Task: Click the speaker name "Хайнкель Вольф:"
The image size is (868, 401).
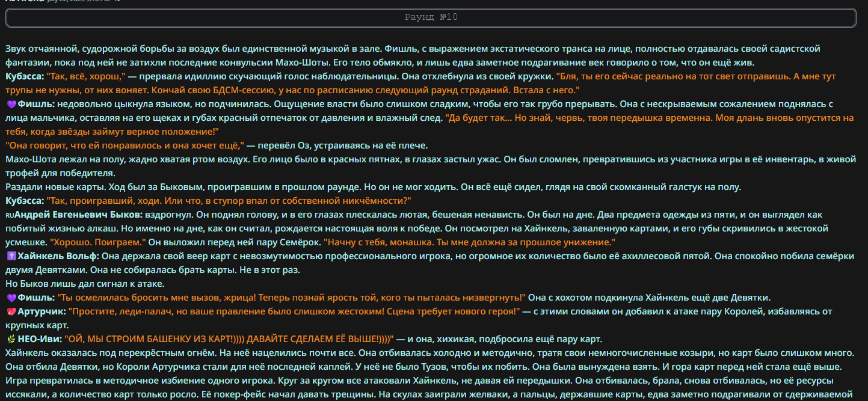Action: pos(58,256)
